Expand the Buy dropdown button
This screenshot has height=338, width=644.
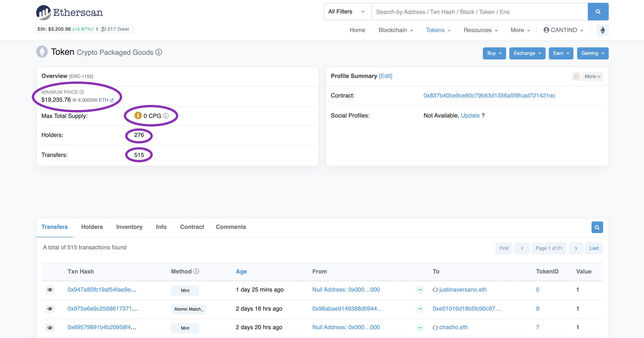click(x=494, y=53)
